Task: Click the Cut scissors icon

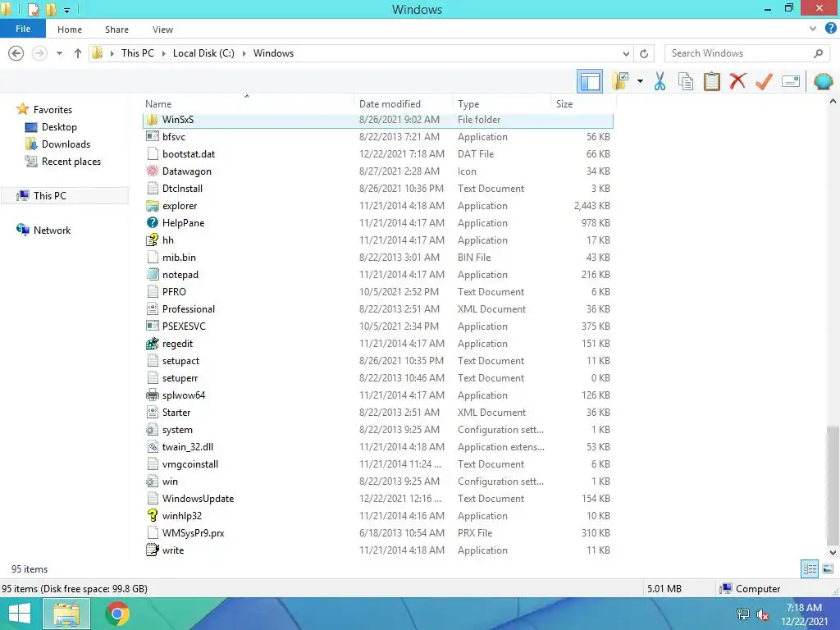Action: (x=660, y=81)
